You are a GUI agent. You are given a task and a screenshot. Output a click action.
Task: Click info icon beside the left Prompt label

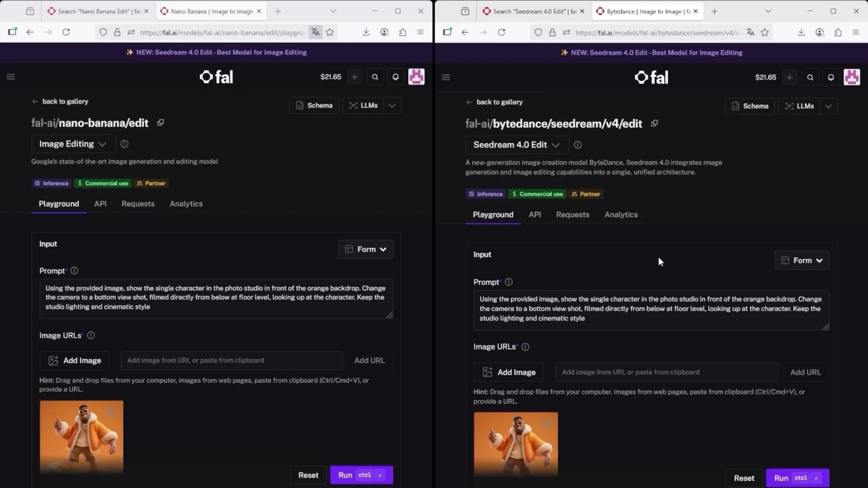coord(74,271)
